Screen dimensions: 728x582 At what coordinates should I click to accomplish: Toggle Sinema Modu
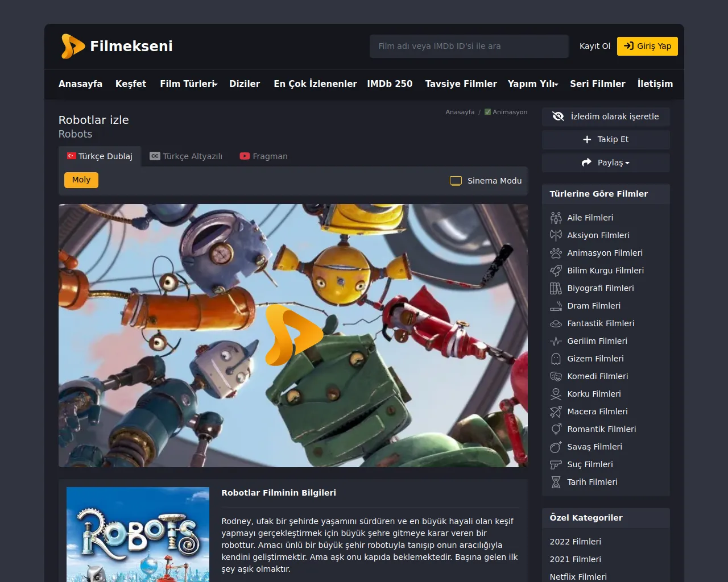[x=486, y=181]
